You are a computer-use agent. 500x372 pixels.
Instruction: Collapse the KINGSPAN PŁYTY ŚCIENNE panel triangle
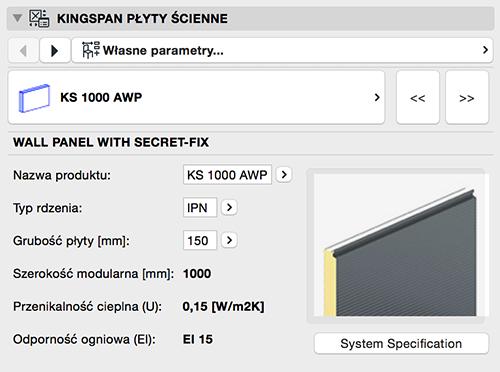coord(17,18)
